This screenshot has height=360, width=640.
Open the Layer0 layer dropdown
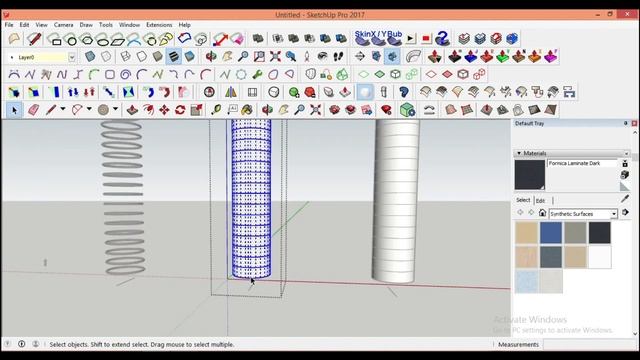[72, 57]
